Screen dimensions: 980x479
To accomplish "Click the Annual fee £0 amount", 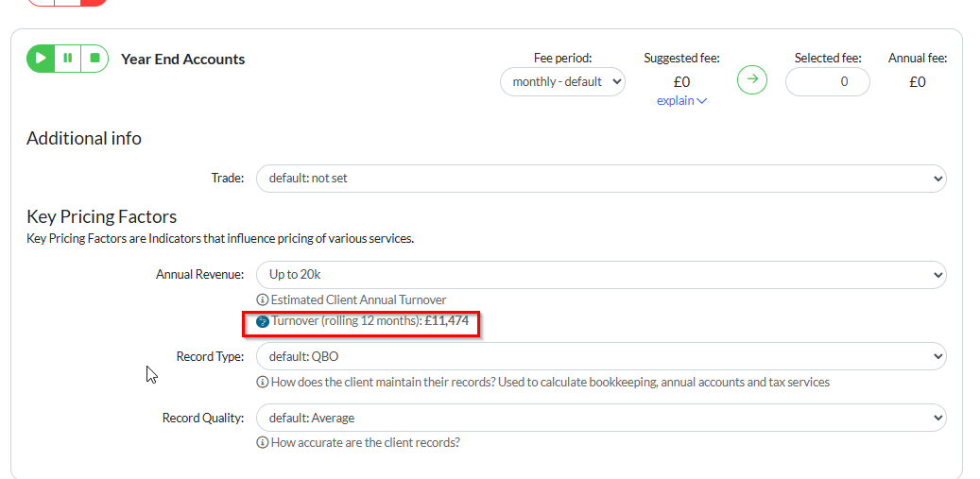I will [x=917, y=82].
